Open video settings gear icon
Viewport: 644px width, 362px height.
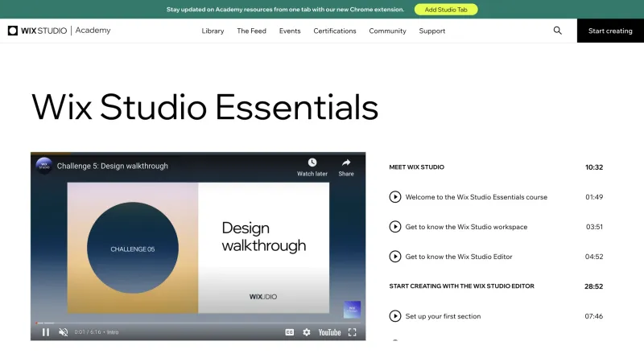pyautogui.click(x=307, y=332)
